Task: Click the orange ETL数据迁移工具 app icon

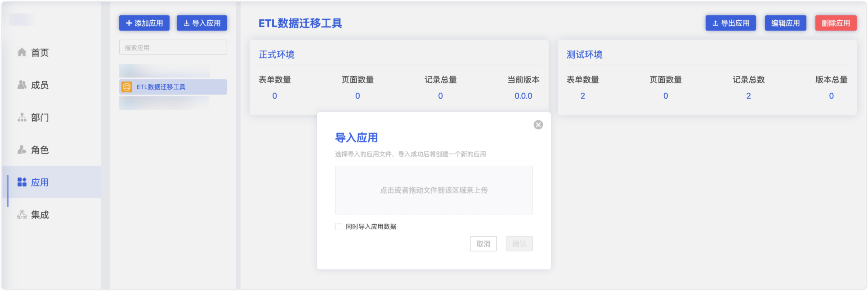Action: (127, 87)
